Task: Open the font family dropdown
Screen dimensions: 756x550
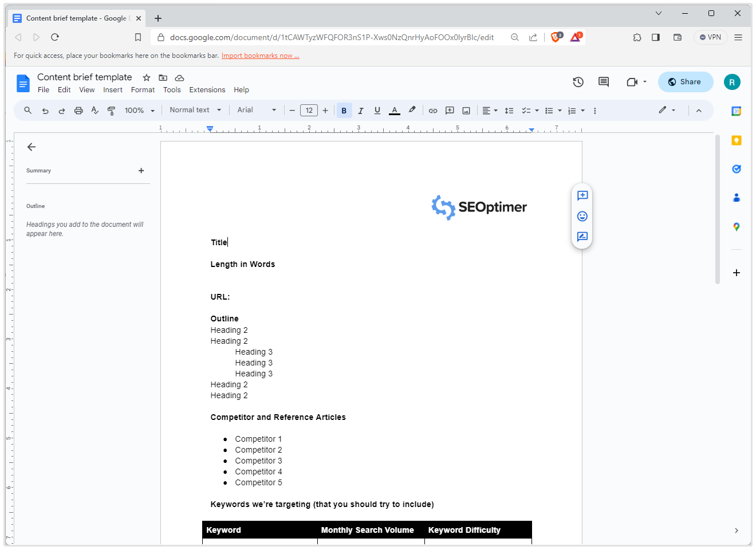Action: pos(256,110)
